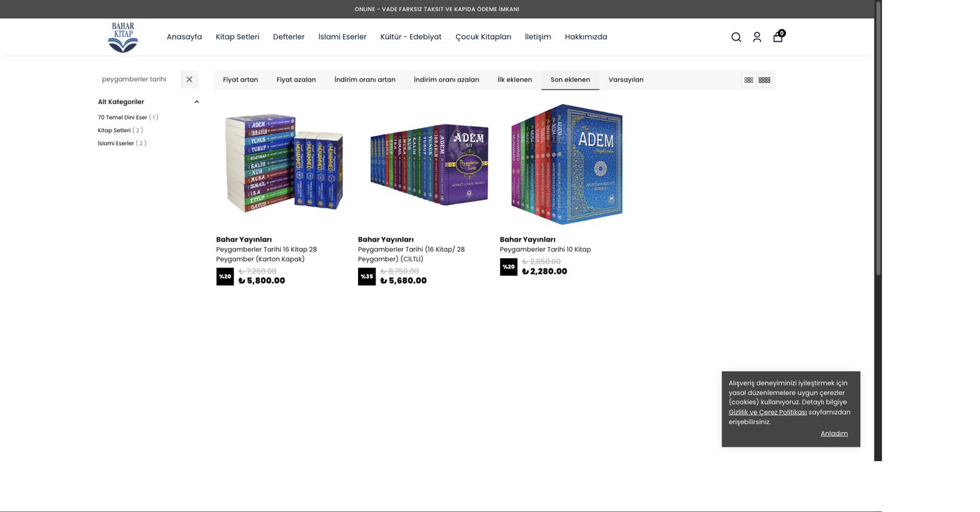Filter by 70 Temel Dini Eser
Screen dimensions: 980x512
128,117
